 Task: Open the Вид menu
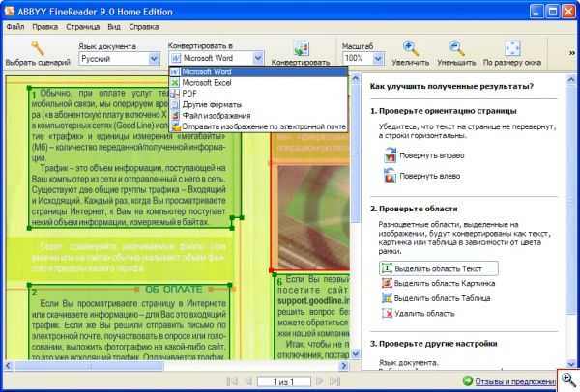(x=114, y=27)
